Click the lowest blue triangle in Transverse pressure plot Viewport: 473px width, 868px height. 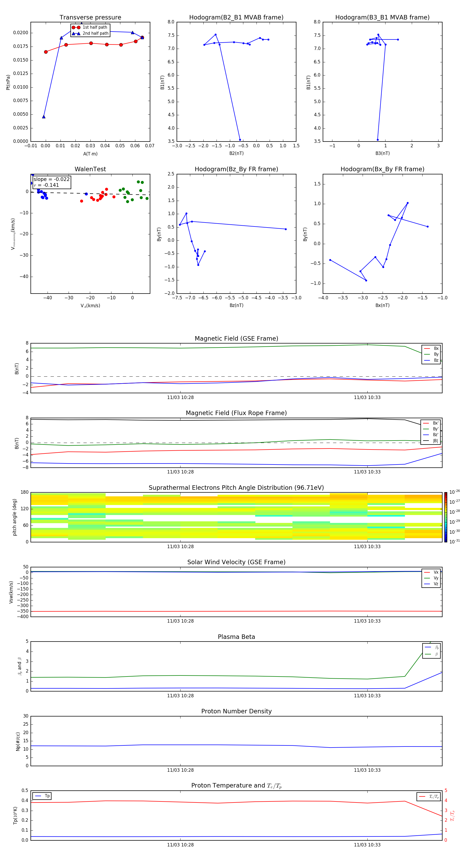[44, 117]
